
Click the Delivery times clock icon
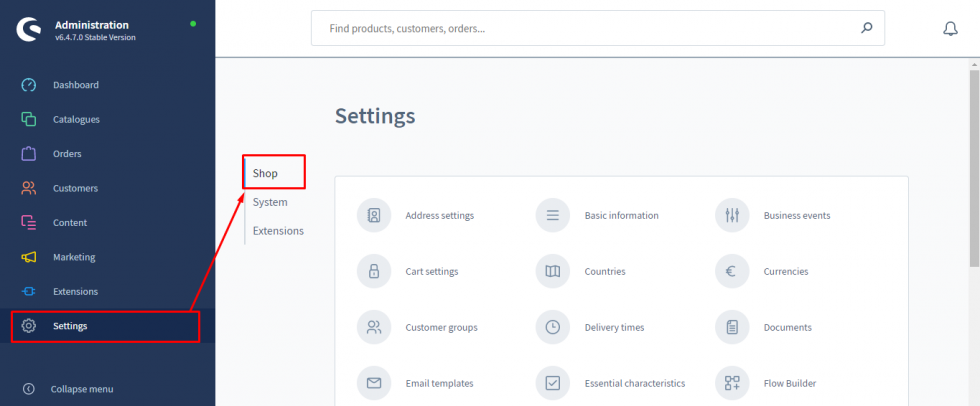point(552,327)
